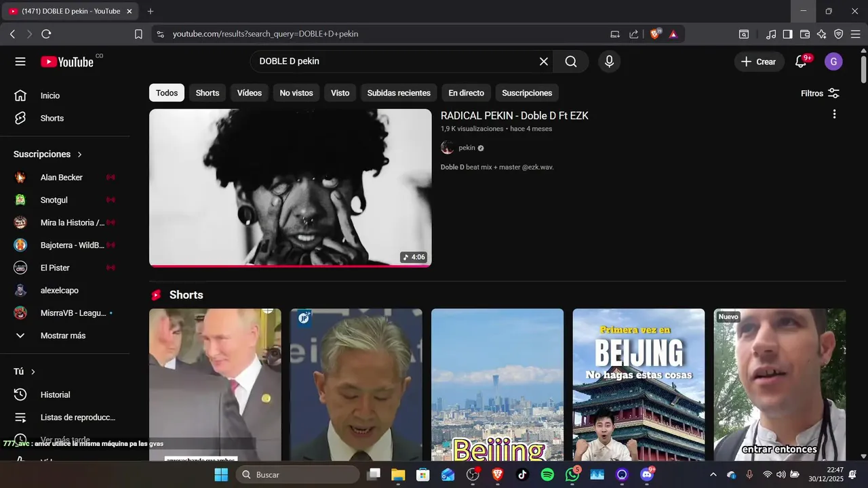The image size is (868, 488).
Task: Run search with the magnifying glass button
Action: (x=571, y=62)
